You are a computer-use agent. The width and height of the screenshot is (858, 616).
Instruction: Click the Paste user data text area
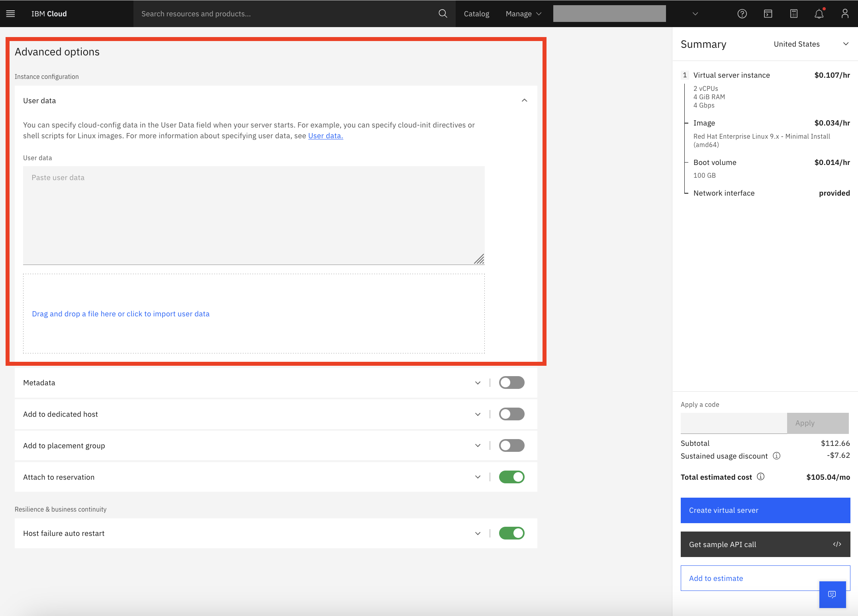click(253, 215)
